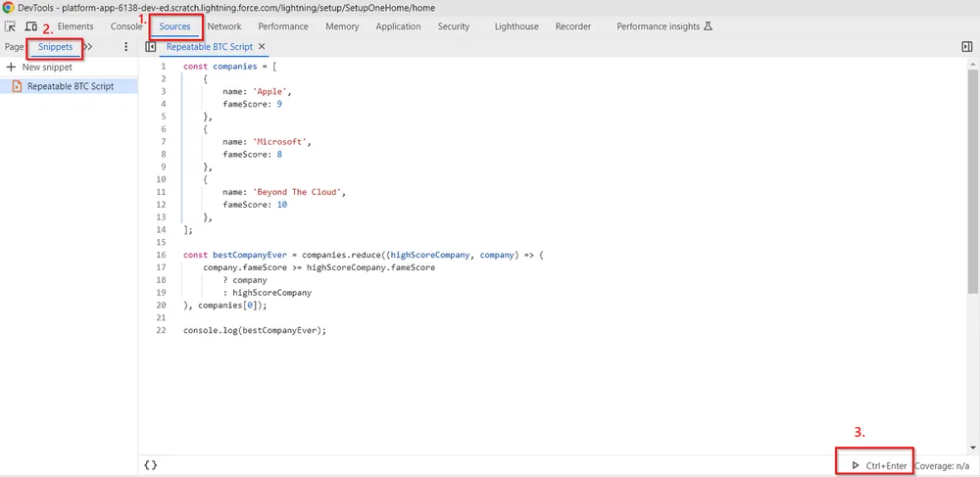
Task: Open the Network tab
Action: 224,26
